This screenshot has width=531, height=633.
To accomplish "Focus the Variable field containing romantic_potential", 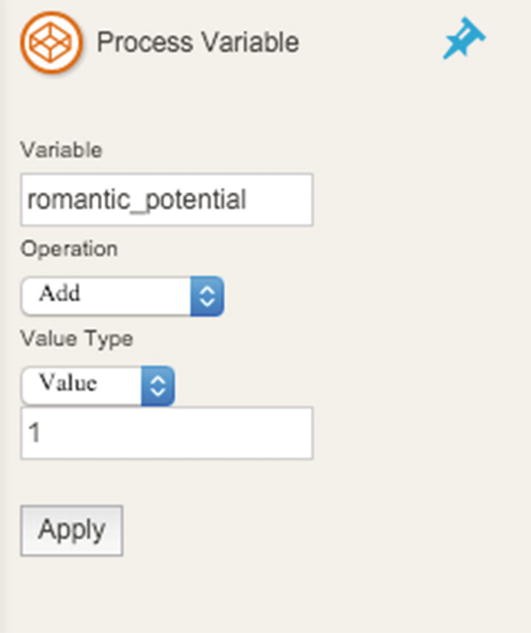I will coord(167,200).
